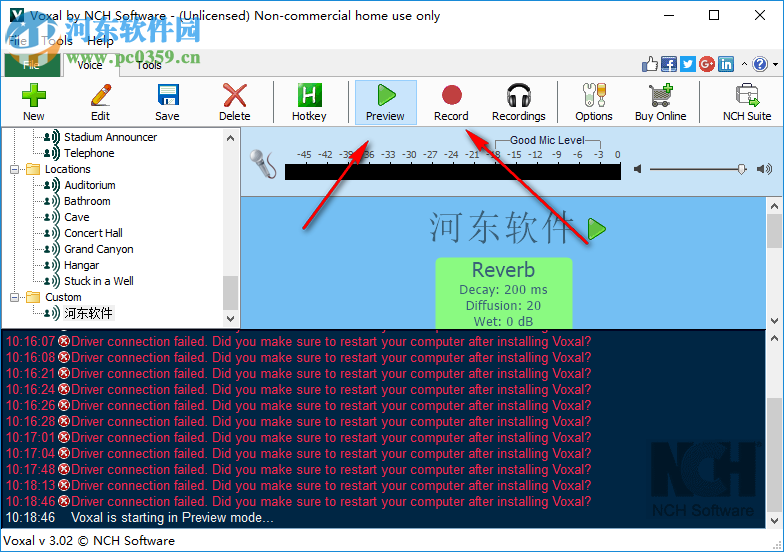Select the Bathroom voice
This screenshot has height=552, width=784.
click(87, 201)
